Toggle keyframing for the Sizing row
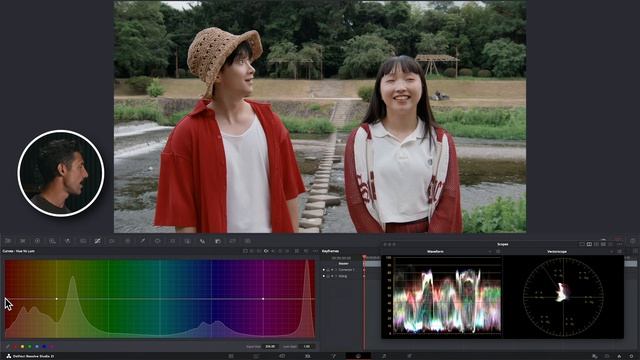Screen dimensions: 640x360 coord(332,276)
